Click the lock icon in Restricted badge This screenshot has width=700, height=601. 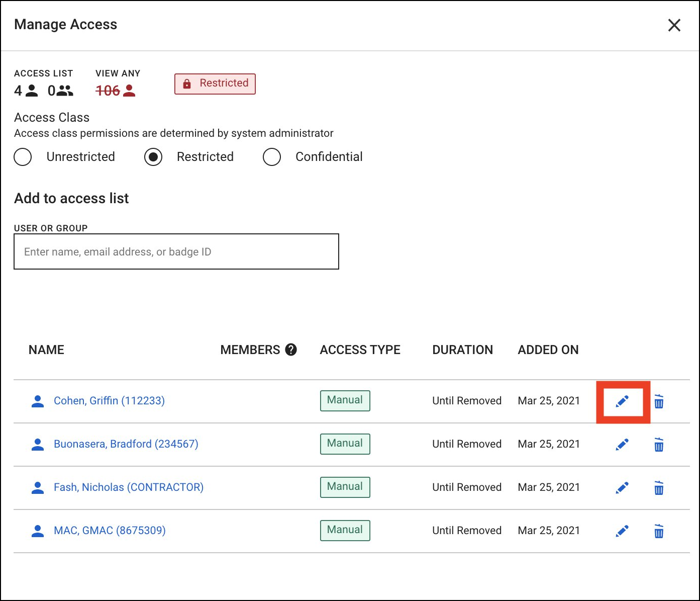[187, 83]
